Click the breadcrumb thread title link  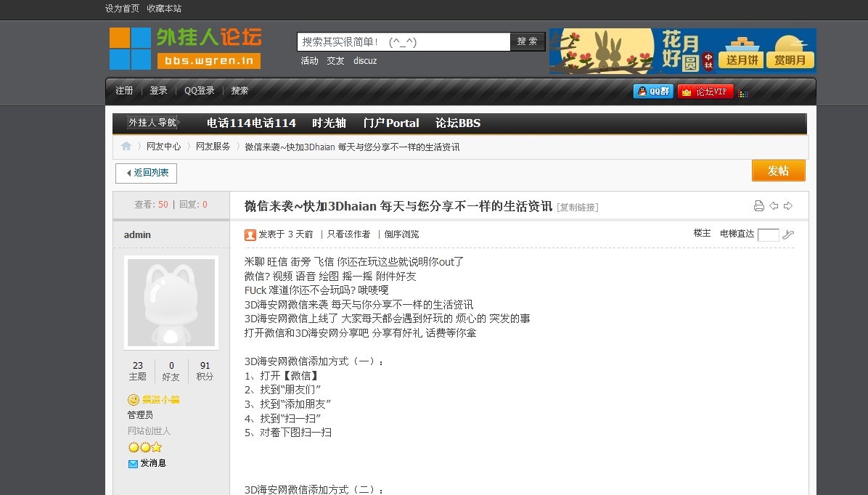point(352,147)
